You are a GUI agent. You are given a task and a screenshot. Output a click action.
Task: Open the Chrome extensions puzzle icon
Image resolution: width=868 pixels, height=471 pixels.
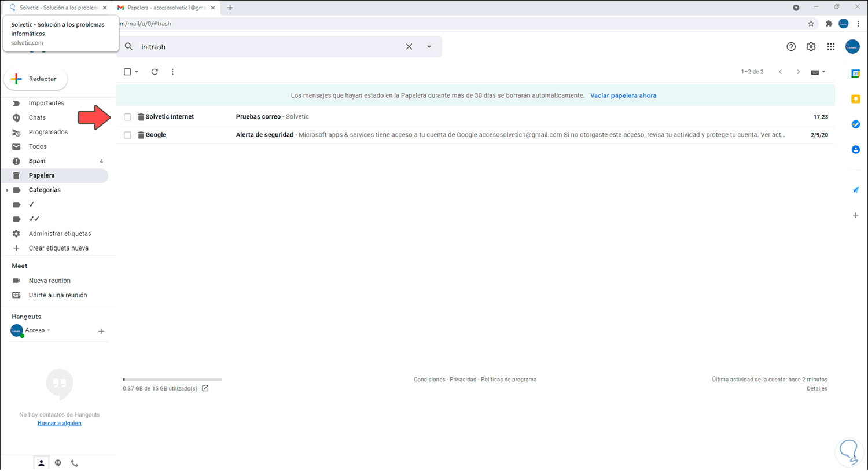[829, 24]
